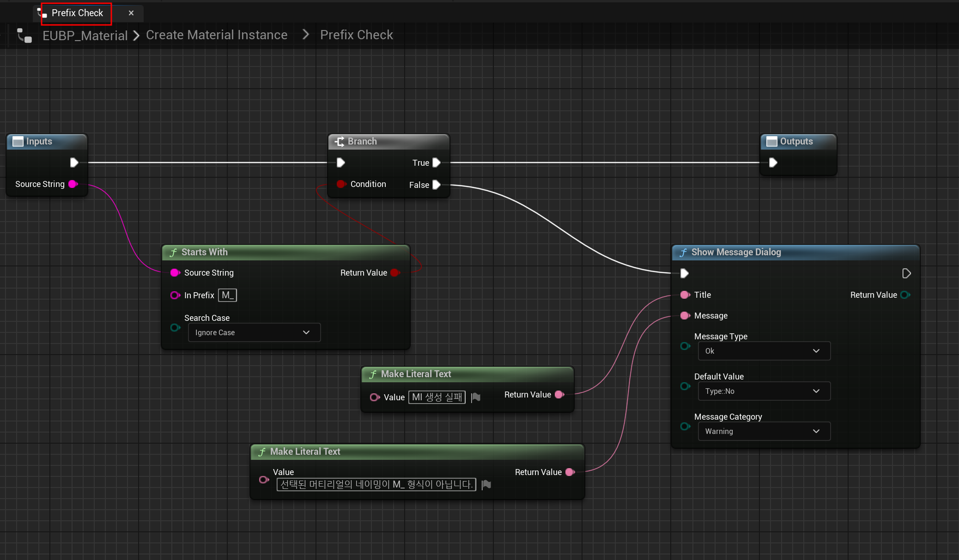Image resolution: width=959 pixels, height=560 pixels.
Task: Open the Search Case Ignore Case dropdown
Action: pos(254,332)
